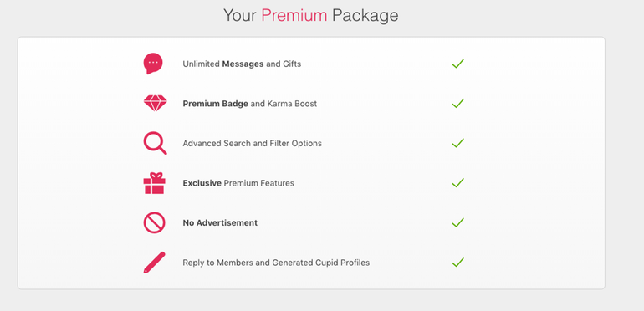Click the checkmark beside Advanced Search and Filter Options
Image resolution: width=644 pixels, height=311 pixels.
coord(457,143)
